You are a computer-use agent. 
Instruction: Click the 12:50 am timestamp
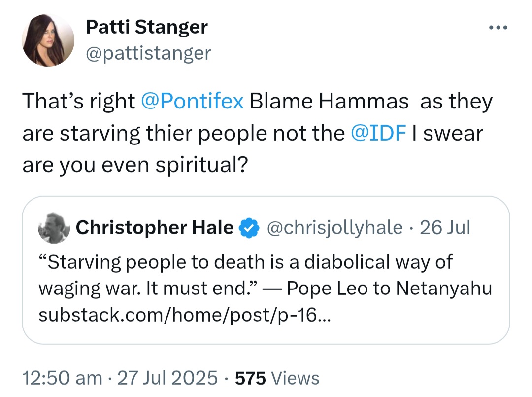point(62,378)
